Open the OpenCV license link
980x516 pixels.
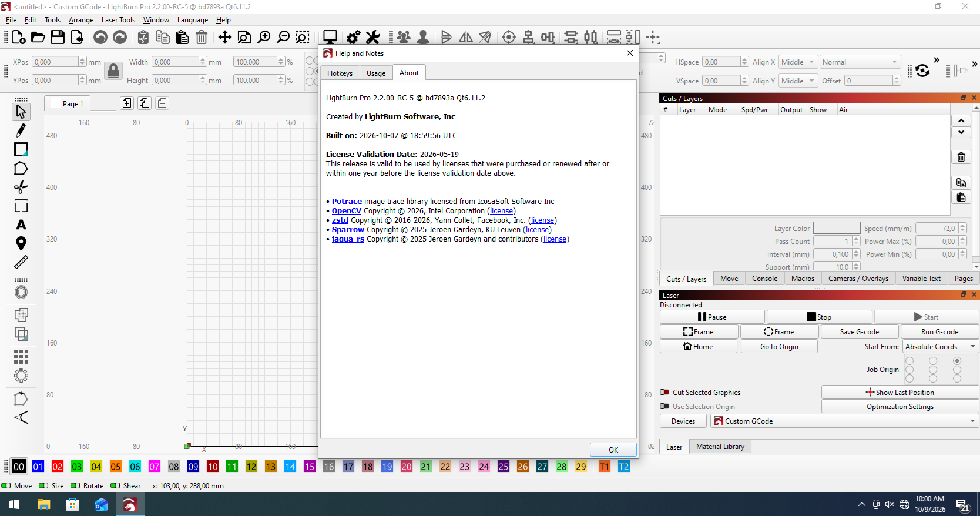pos(501,211)
